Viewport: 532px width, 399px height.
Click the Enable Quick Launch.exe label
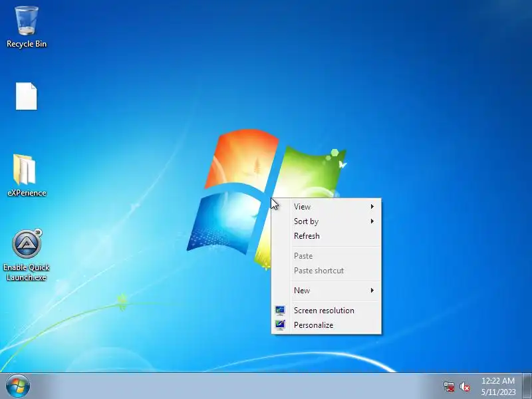click(x=27, y=272)
